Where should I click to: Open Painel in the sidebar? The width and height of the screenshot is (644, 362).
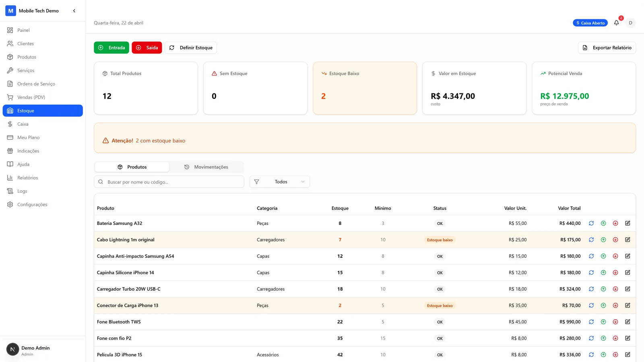pos(43,30)
